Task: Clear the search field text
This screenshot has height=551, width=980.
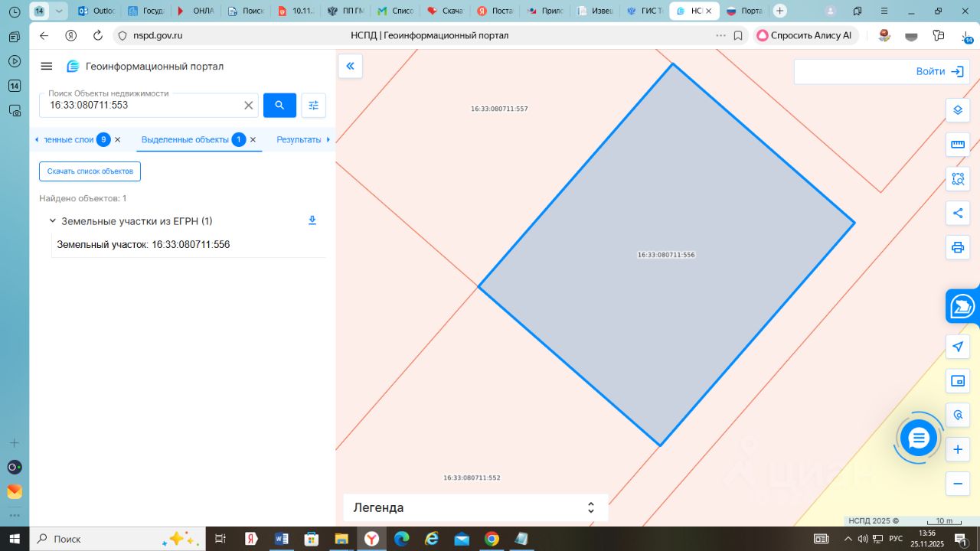Action: click(x=249, y=106)
